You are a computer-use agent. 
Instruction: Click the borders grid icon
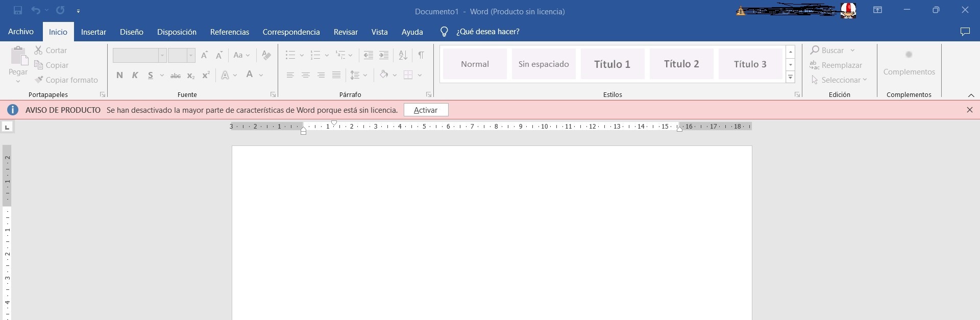pyautogui.click(x=408, y=75)
